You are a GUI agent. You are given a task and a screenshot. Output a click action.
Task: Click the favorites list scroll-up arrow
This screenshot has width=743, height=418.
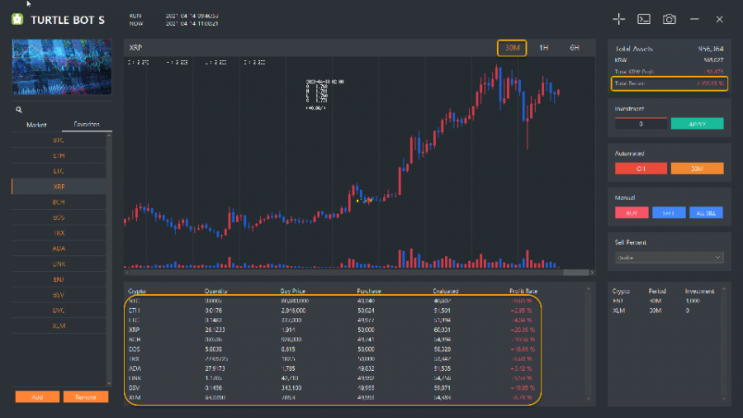[109, 136]
